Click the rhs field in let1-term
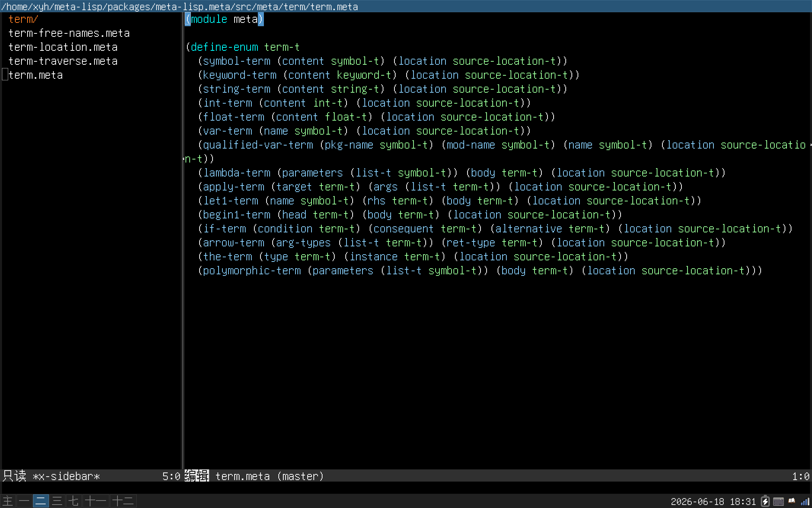Viewport: 812px width, 508px height. click(x=377, y=201)
